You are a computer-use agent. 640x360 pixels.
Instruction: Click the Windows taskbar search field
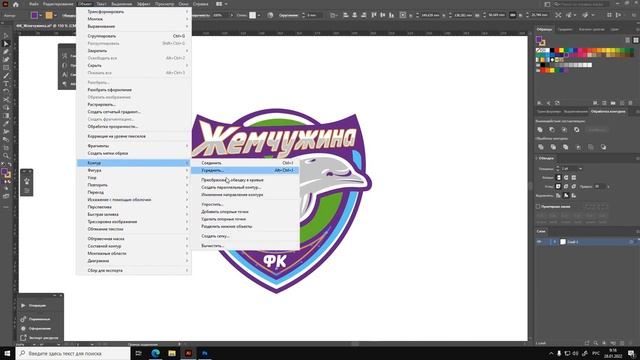coord(73,353)
